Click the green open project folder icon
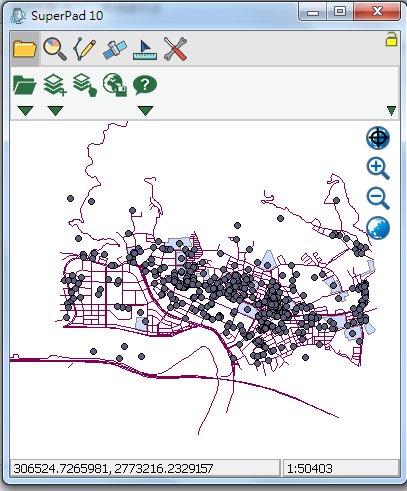 point(25,85)
